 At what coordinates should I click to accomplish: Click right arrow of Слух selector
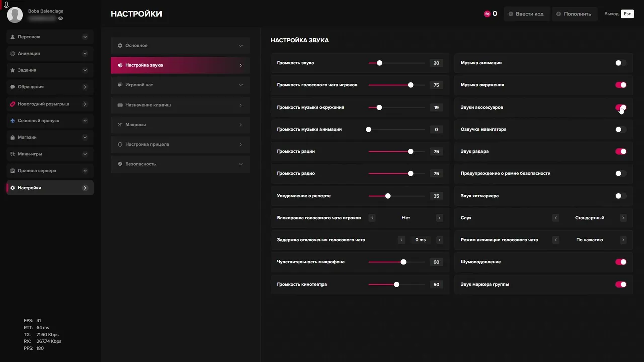coord(623,218)
